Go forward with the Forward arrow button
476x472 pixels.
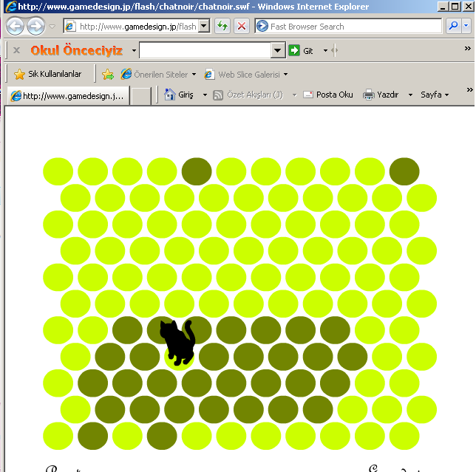(35, 27)
